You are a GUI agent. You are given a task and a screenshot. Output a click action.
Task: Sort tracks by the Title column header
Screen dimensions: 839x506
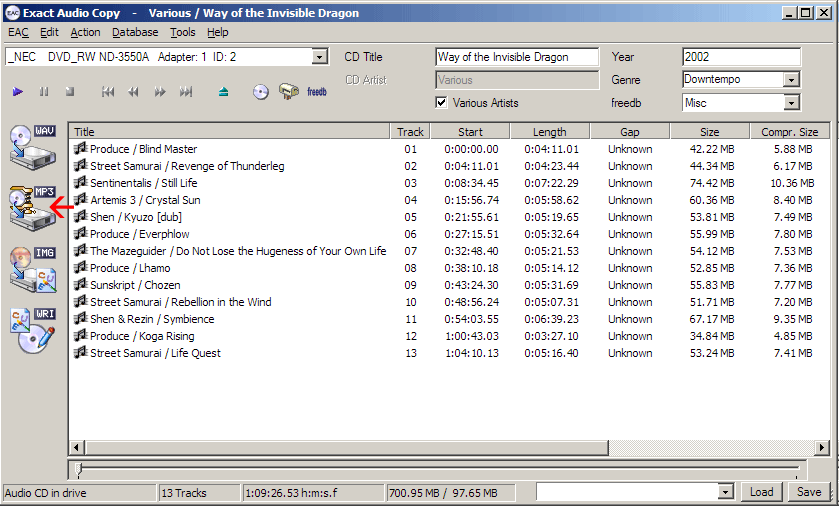point(230,132)
